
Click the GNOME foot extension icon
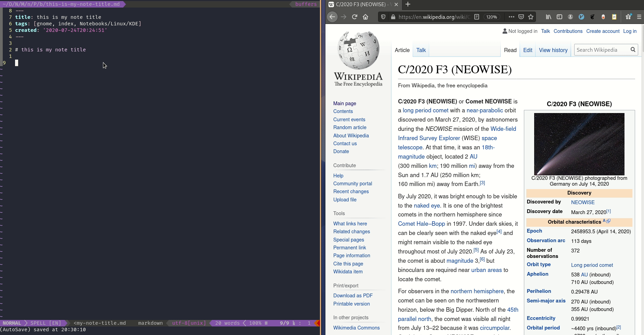[x=592, y=17]
